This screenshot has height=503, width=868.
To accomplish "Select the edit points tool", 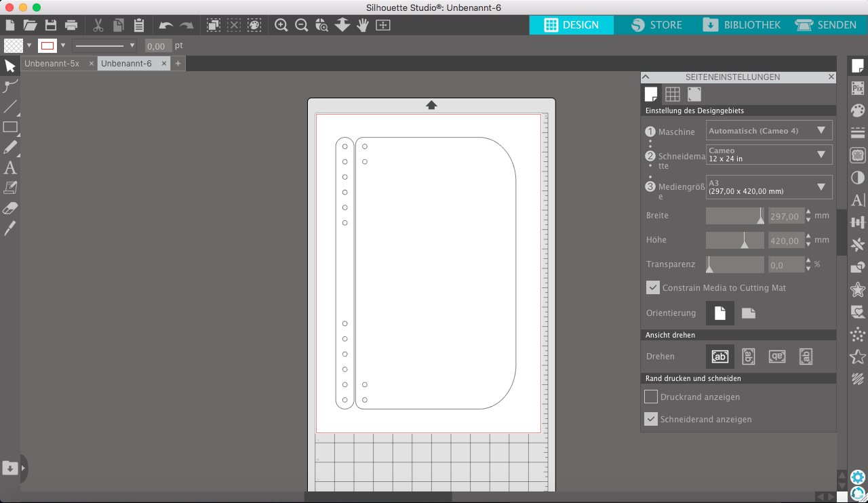I will tap(10, 86).
